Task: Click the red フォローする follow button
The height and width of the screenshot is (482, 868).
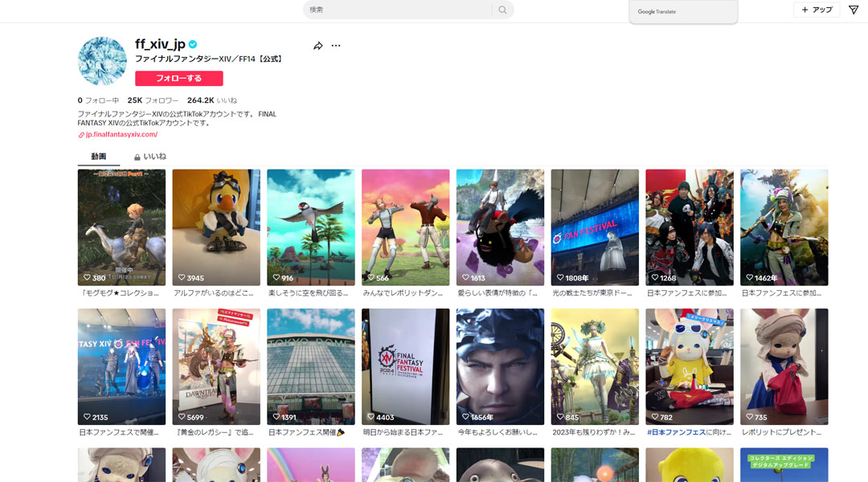Action: (178, 79)
